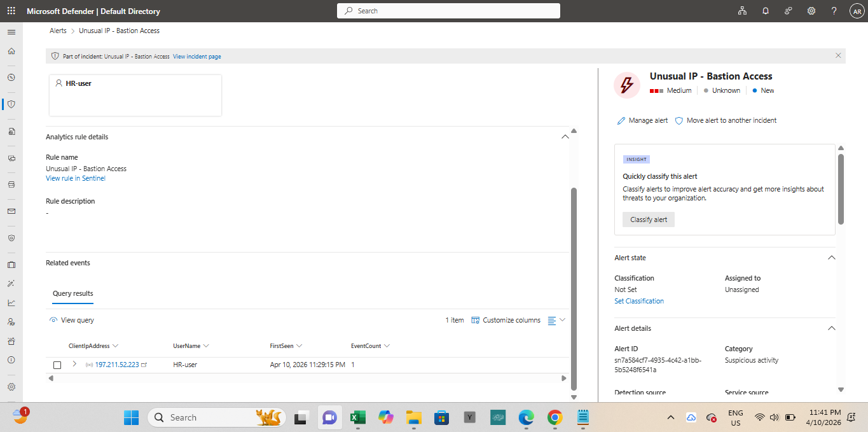Image resolution: width=868 pixels, height=432 pixels.
Task: Go to Home in the sidebar
Action: (11, 51)
